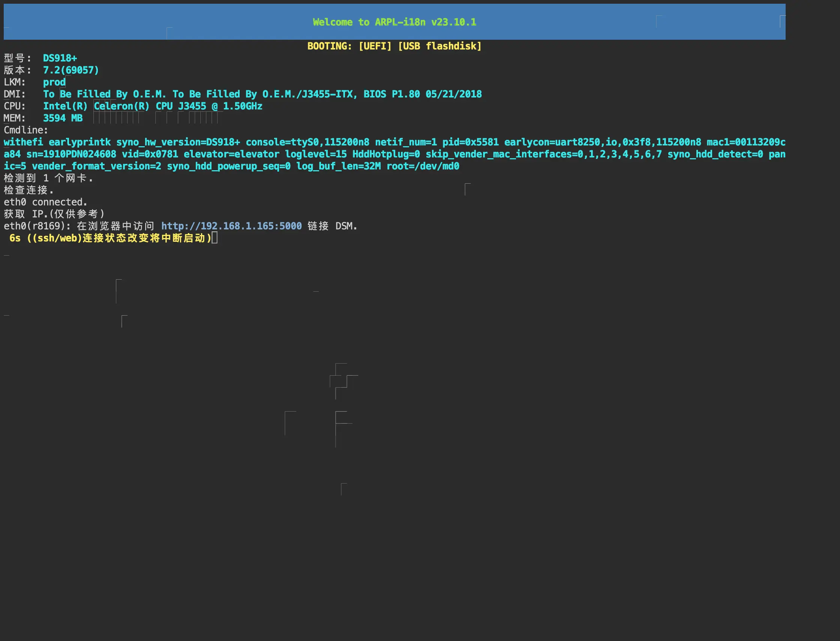Viewport: 840px width, 641px height.
Task: Click the 'eth0 connected.' line
Action: point(45,202)
